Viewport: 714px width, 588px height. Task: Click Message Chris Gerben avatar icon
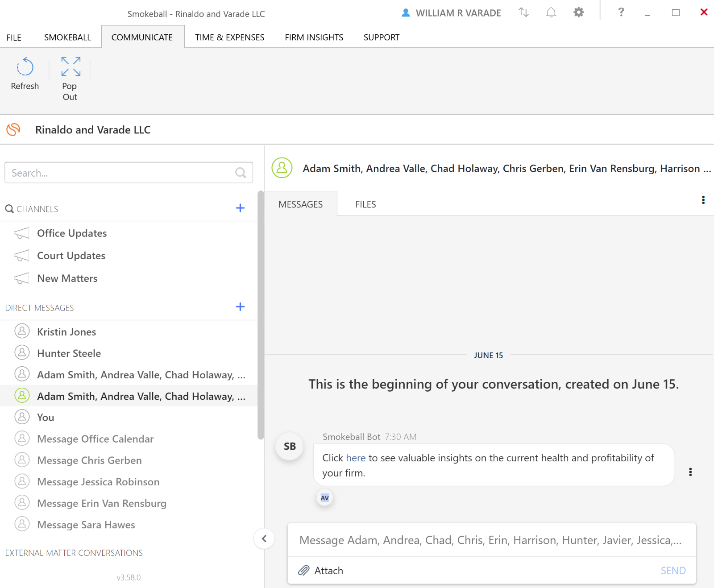pos(22,460)
